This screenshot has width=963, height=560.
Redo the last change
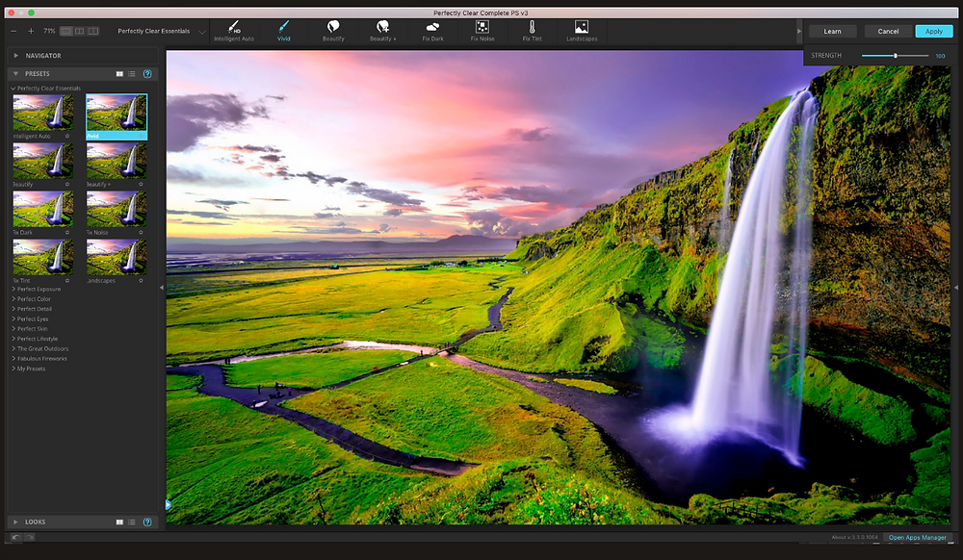pos(29,537)
